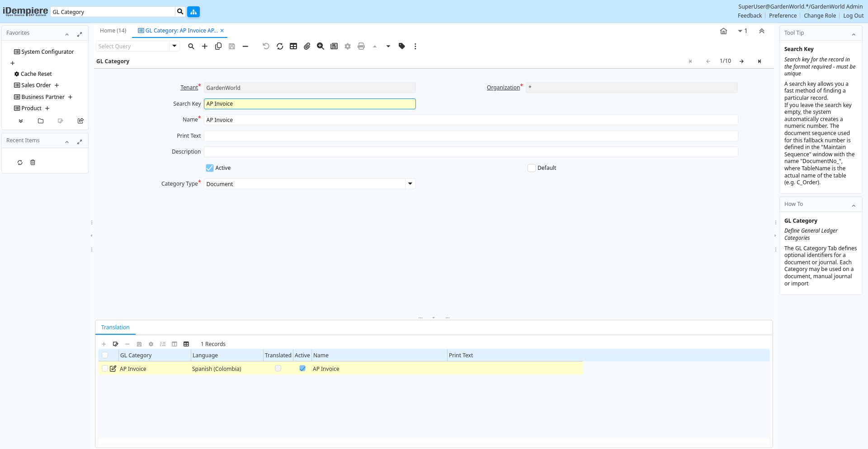Screen dimensions: 868x449
Task: Click the Log Out link
Action: pyautogui.click(x=853, y=16)
